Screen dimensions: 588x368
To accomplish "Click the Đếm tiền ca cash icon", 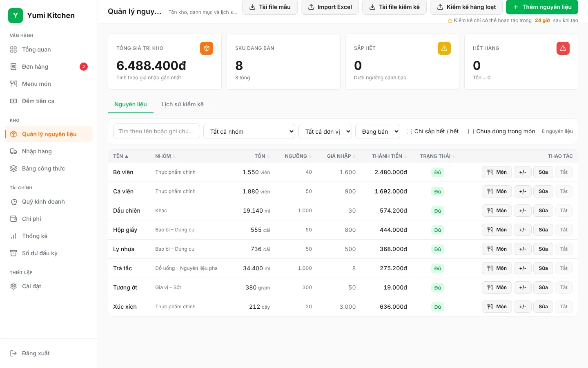I will pyautogui.click(x=13, y=101).
